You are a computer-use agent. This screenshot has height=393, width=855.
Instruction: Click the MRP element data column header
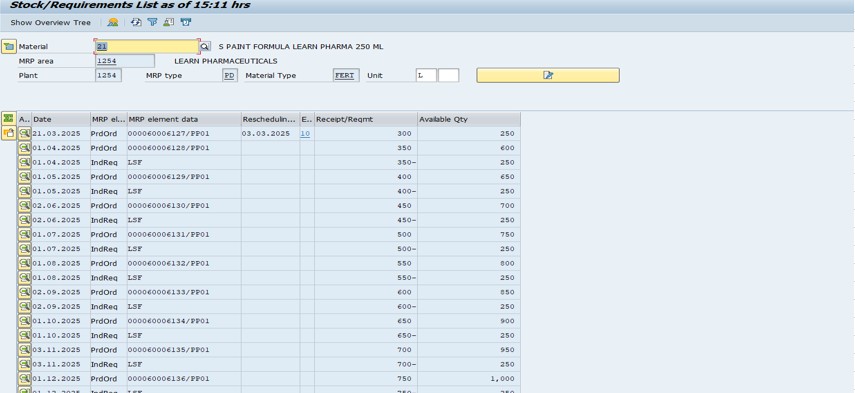click(184, 119)
